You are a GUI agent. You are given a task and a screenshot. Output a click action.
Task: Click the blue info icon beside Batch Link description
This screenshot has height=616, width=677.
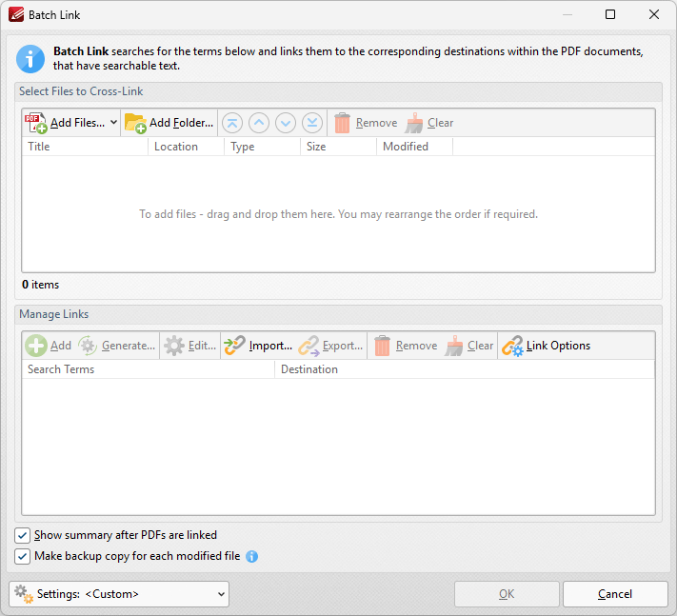(30, 59)
